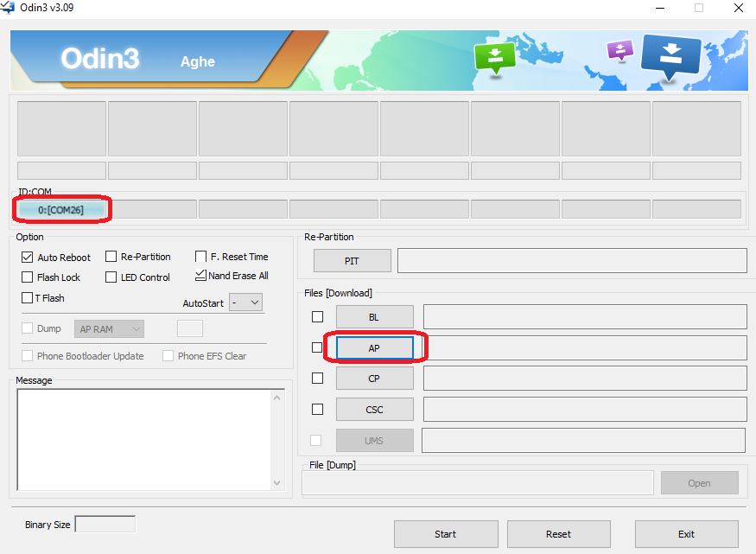This screenshot has width=756, height=554.
Task: Click the CP file button
Action: coord(375,379)
